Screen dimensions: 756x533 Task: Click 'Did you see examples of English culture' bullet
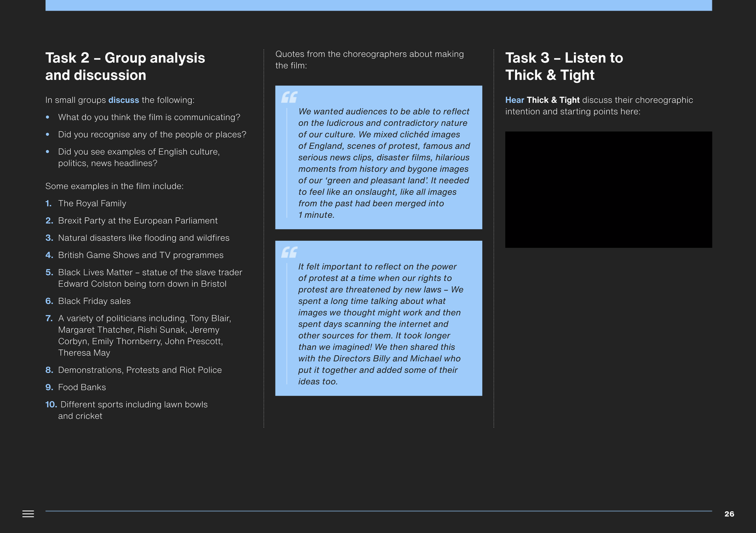pos(139,158)
